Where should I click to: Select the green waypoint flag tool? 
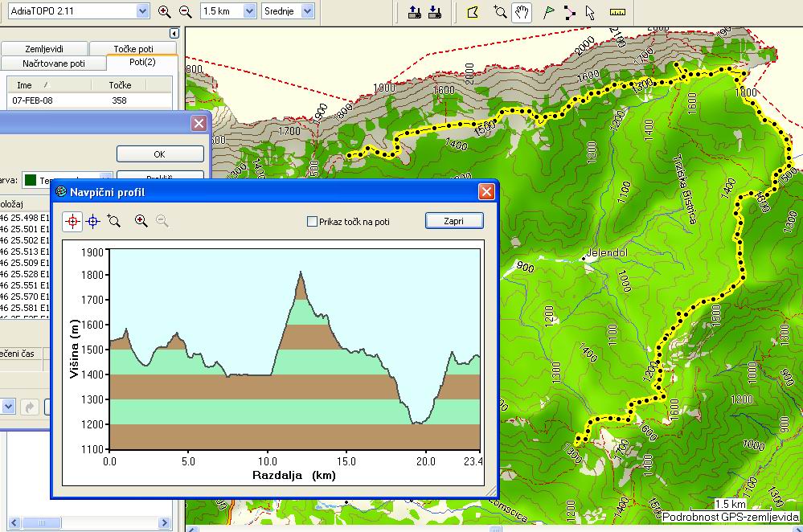click(x=548, y=12)
